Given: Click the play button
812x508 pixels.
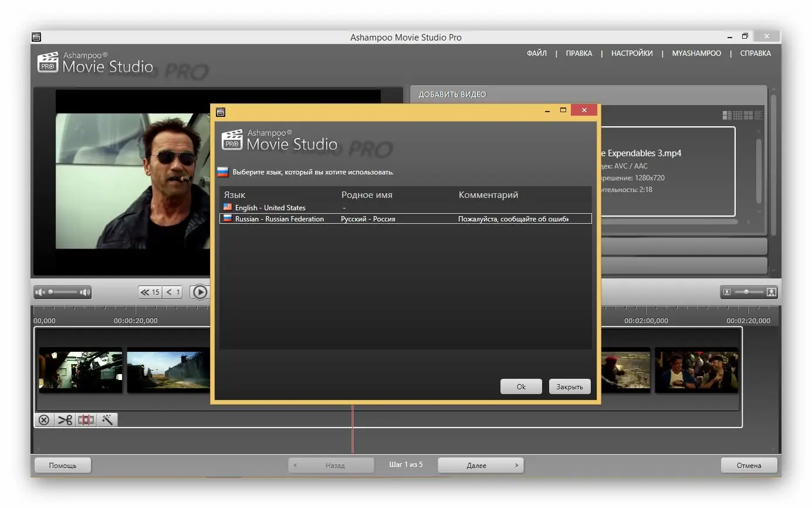Looking at the screenshot, I should 200,292.
